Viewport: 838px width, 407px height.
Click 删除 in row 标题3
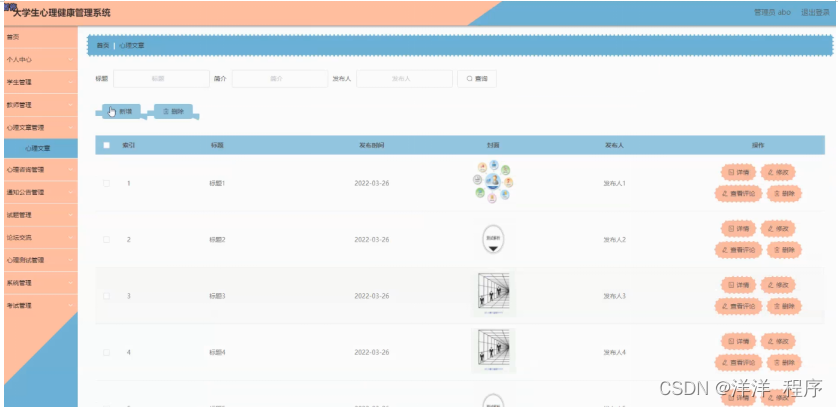[x=784, y=306]
